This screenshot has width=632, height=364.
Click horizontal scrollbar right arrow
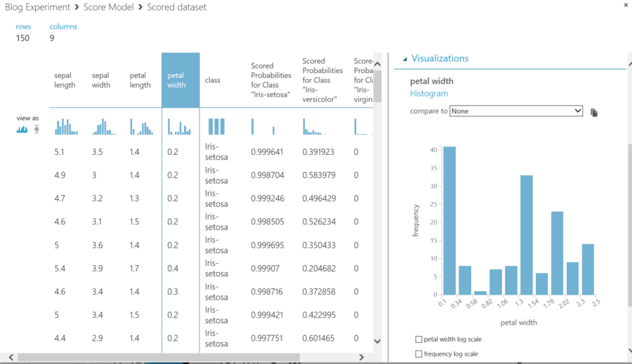[362, 357]
